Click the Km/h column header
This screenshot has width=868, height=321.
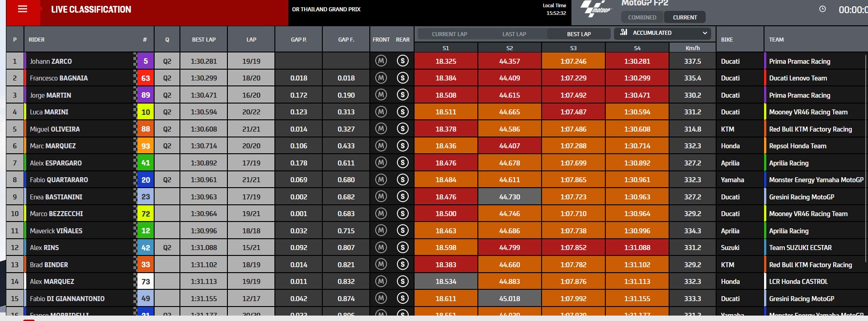(692, 48)
